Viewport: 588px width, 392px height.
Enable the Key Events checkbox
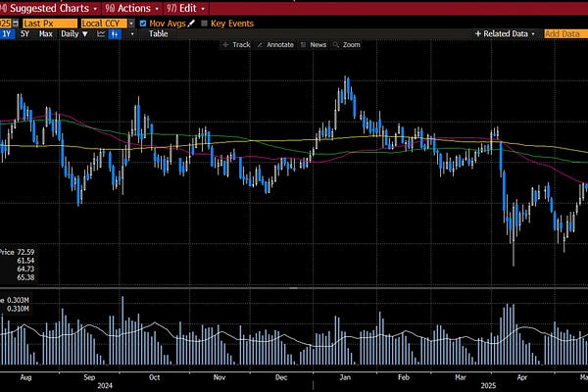[204, 24]
